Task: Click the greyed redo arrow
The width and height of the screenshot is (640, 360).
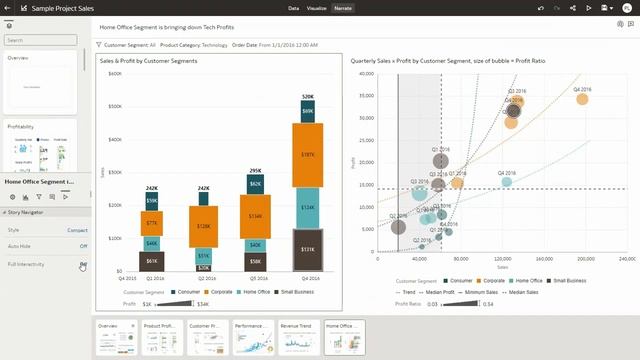Action: point(557,8)
